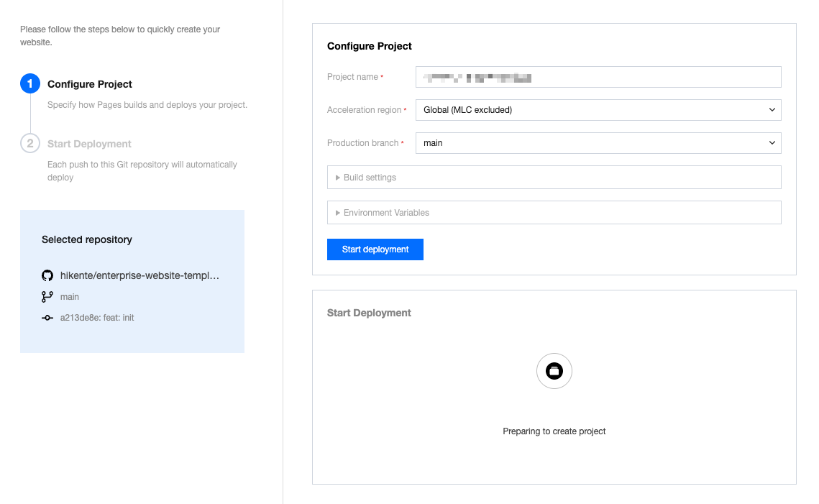Click the step 1 numbered circle
This screenshot has height=504, width=819.
29,84
